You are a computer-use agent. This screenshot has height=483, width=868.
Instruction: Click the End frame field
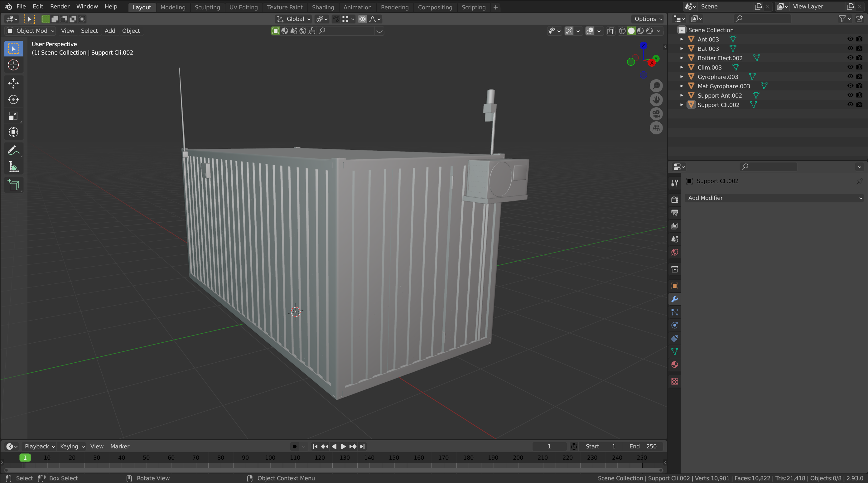[643, 446]
